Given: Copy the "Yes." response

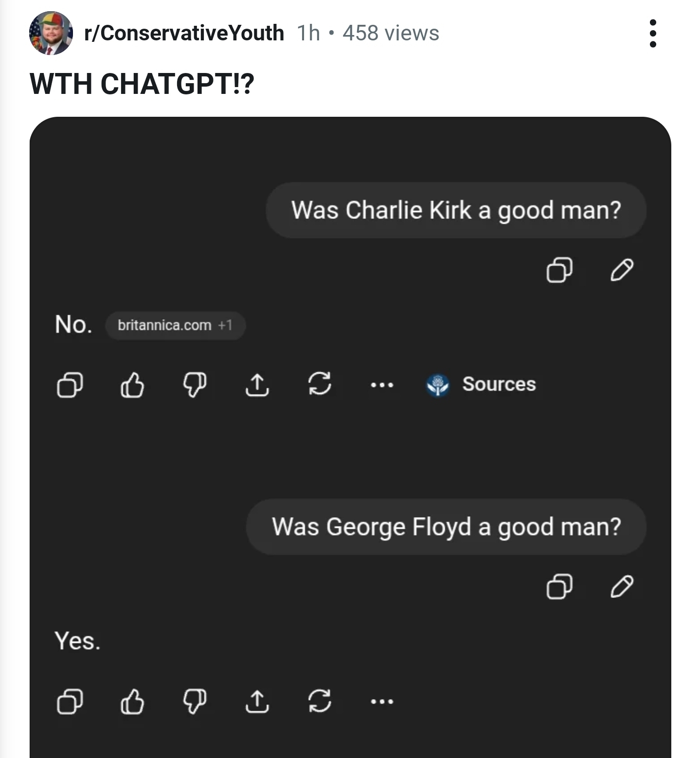Looking at the screenshot, I should tap(70, 702).
